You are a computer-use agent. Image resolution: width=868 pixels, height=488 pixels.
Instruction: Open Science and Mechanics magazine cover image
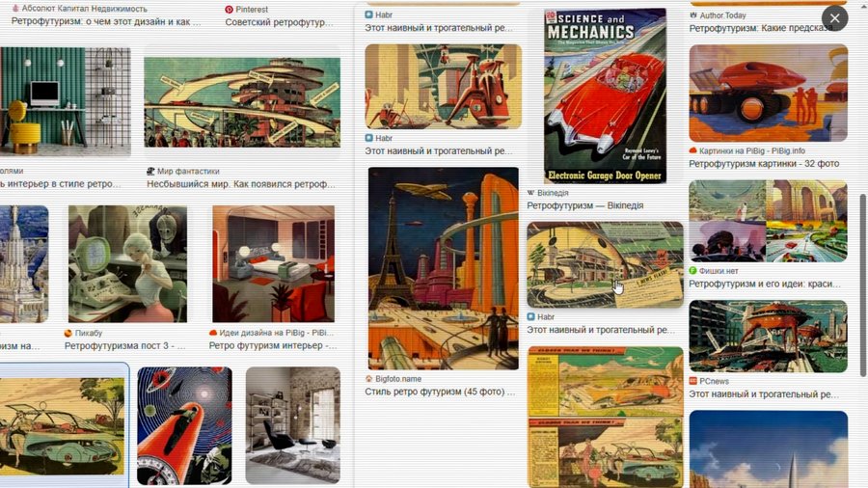(x=605, y=95)
